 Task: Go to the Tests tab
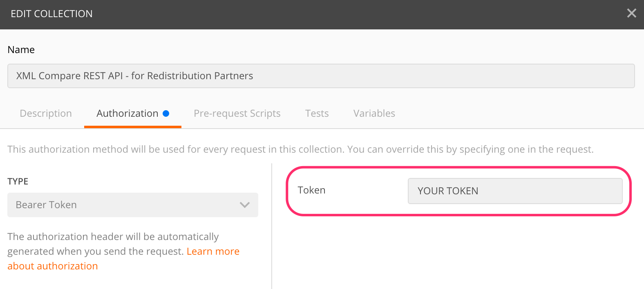[x=317, y=113]
